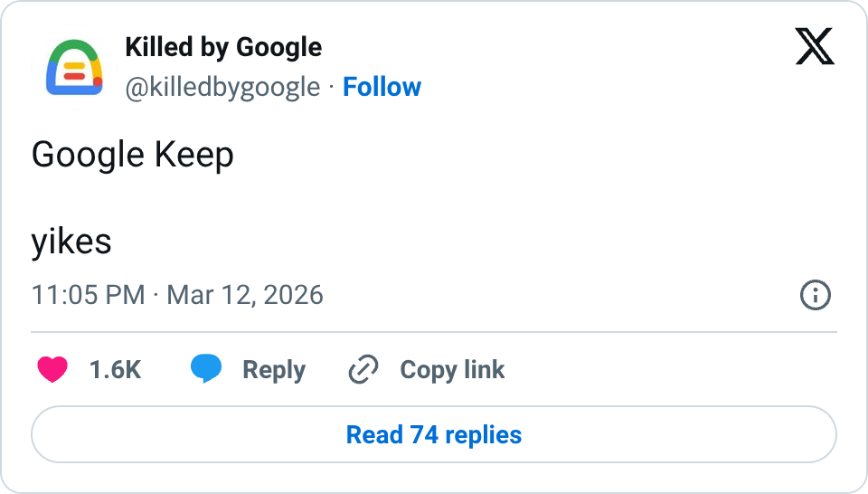Click the dot separator before Follow
This screenshot has width=868, height=494.
(332, 87)
